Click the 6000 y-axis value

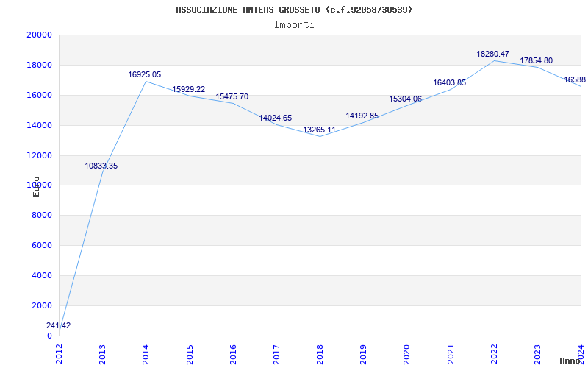42,245
